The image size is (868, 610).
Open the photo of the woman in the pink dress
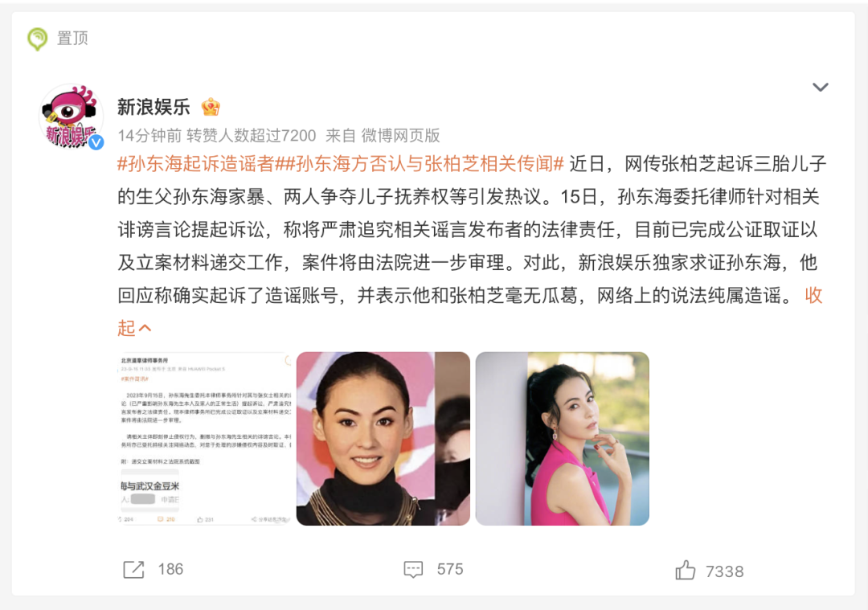point(562,438)
